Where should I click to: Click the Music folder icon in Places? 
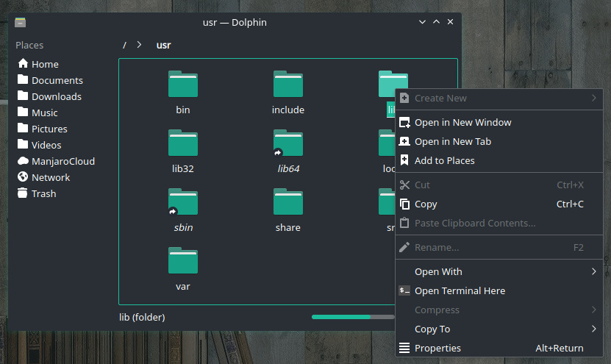tap(23, 113)
